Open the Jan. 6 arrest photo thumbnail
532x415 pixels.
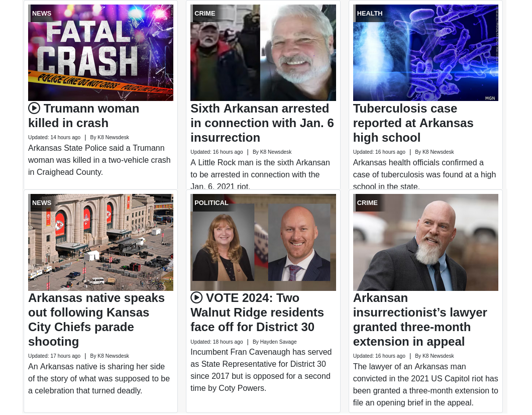tap(263, 53)
